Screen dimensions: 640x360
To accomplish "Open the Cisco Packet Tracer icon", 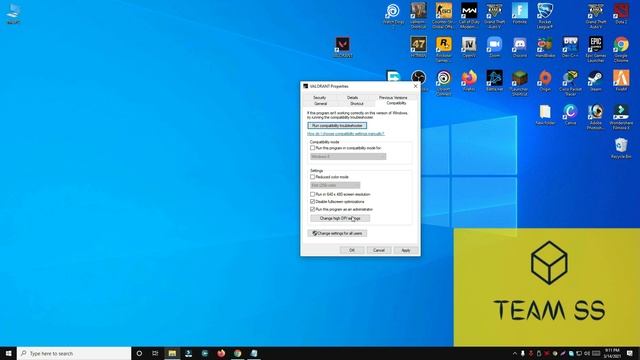I will pyautogui.click(x=570, y=83).
